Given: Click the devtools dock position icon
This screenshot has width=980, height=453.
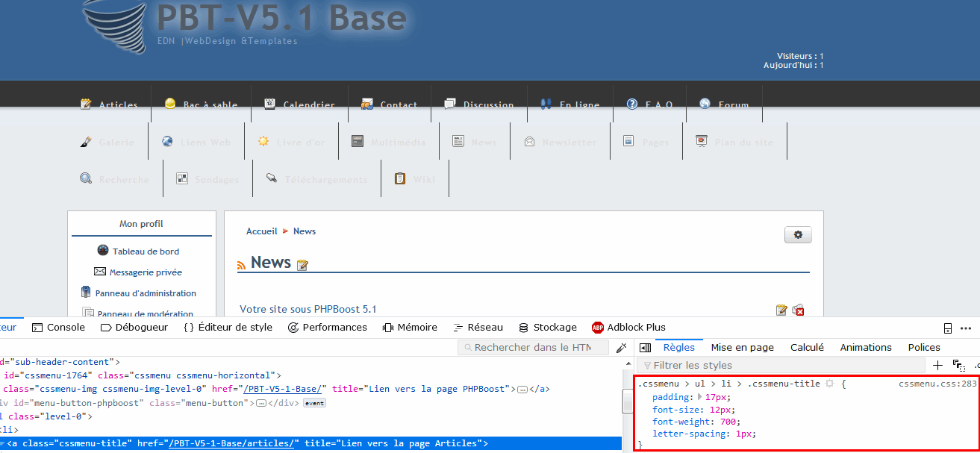Looking at the screenshot, I should 948,328.
